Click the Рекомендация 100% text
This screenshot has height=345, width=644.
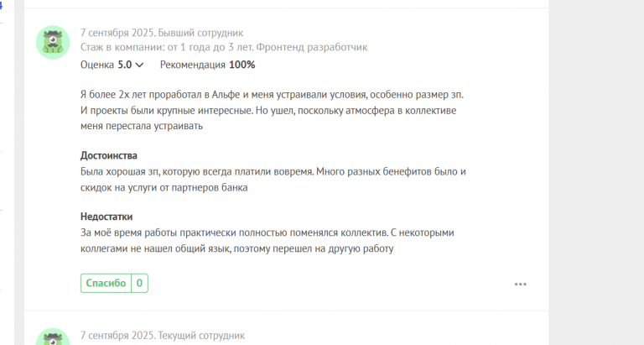coord(207,65)
